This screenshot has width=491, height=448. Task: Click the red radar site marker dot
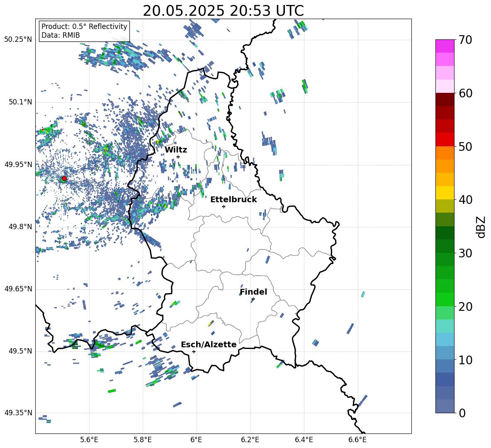click(64, 178)
